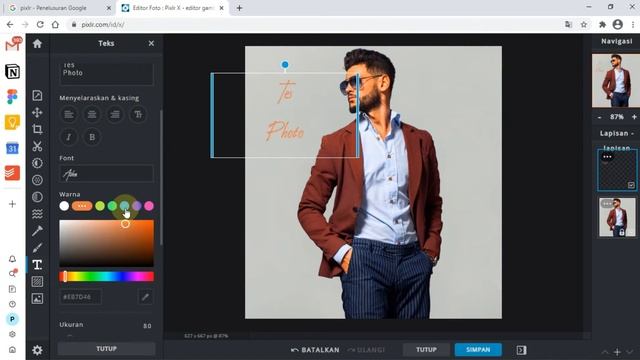Open the Adjust tool

point(37,163)
